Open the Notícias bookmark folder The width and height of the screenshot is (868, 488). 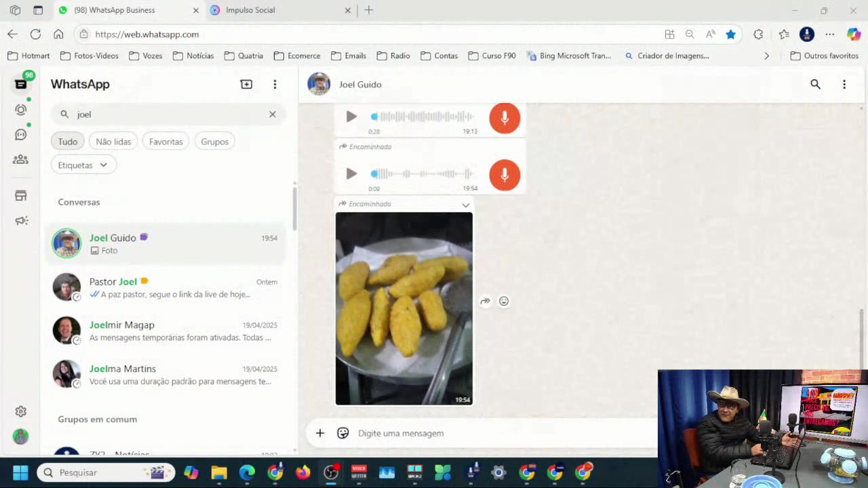[x=193, y=56]
